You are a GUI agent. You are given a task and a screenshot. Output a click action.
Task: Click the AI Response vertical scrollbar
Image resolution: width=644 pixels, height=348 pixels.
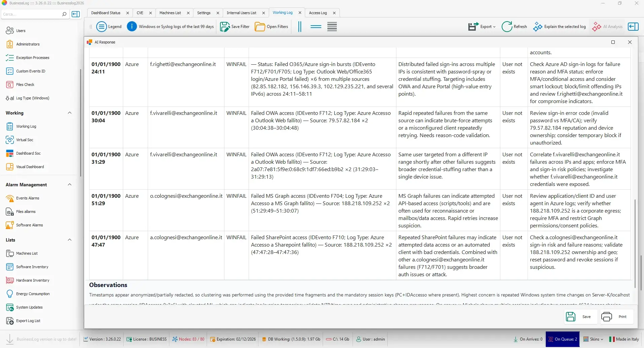[x=635, y=243]
